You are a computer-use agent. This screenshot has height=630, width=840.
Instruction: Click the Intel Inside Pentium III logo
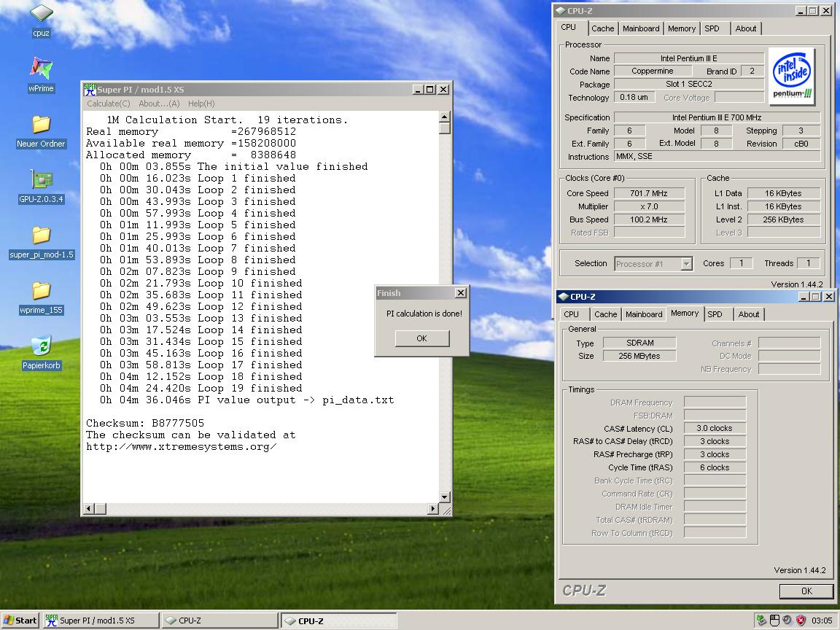point(792,77)
